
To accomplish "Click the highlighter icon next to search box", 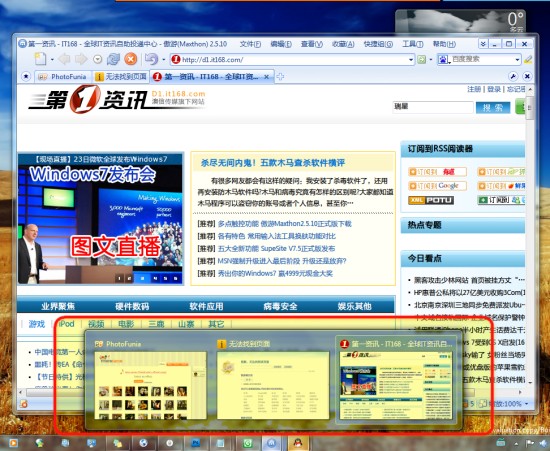I will coord(528,60).
